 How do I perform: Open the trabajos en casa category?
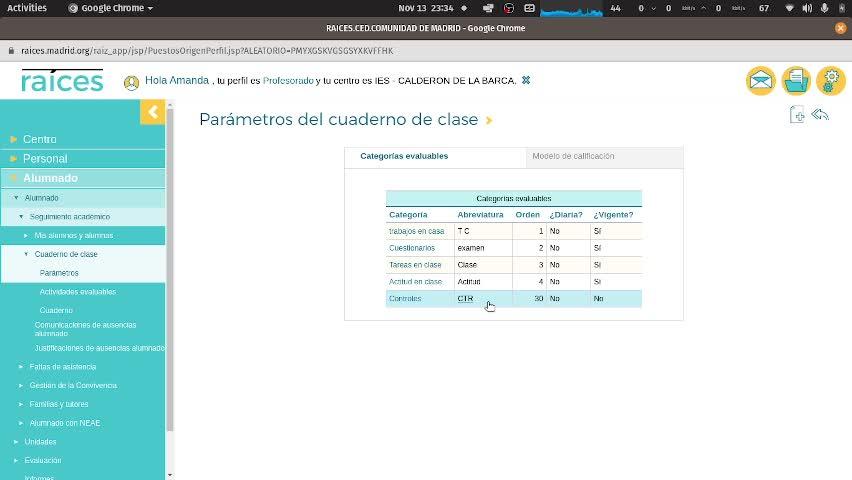pos(417,231)
